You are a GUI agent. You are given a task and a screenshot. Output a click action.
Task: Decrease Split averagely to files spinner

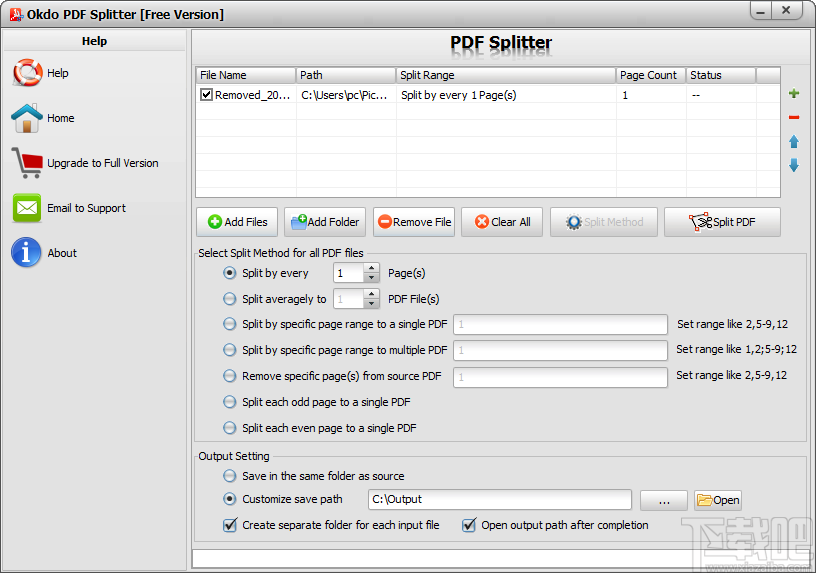click(x=371, y=304)
